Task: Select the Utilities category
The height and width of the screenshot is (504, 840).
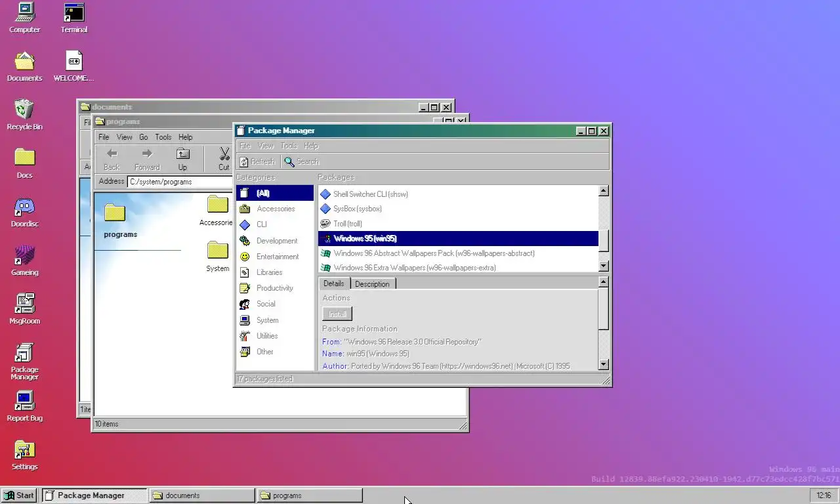Action: tap(275, 336)
